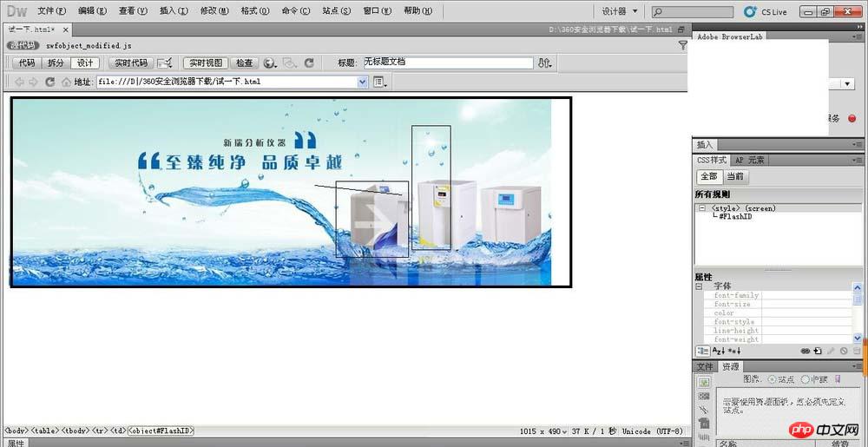Click the Refresh icon in the address toolbar
Viewport: 868px width, 447px height.
coord(50,82)
